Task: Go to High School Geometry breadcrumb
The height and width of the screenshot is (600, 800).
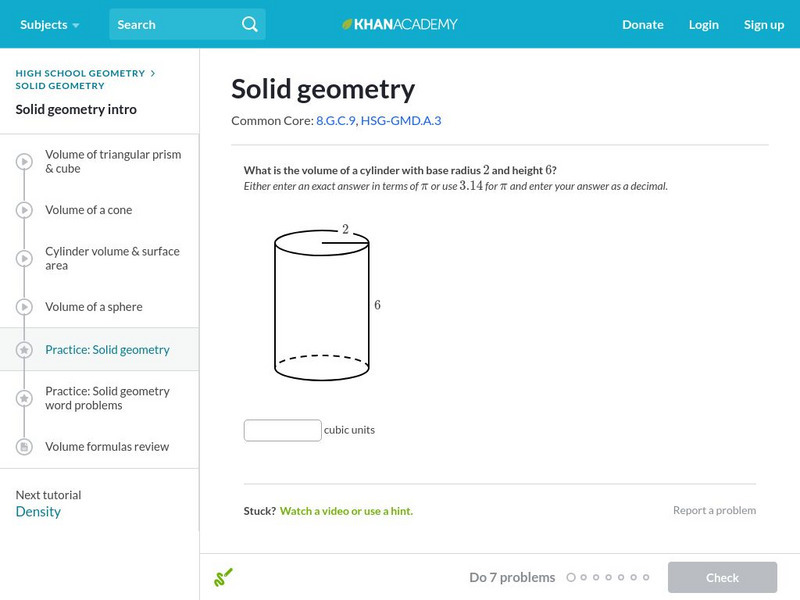Action: 80,73
